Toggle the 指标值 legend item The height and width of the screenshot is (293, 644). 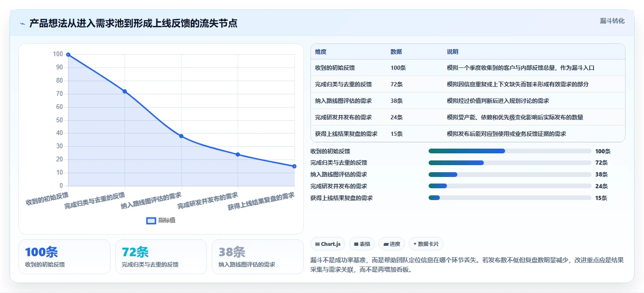(161, 220)
